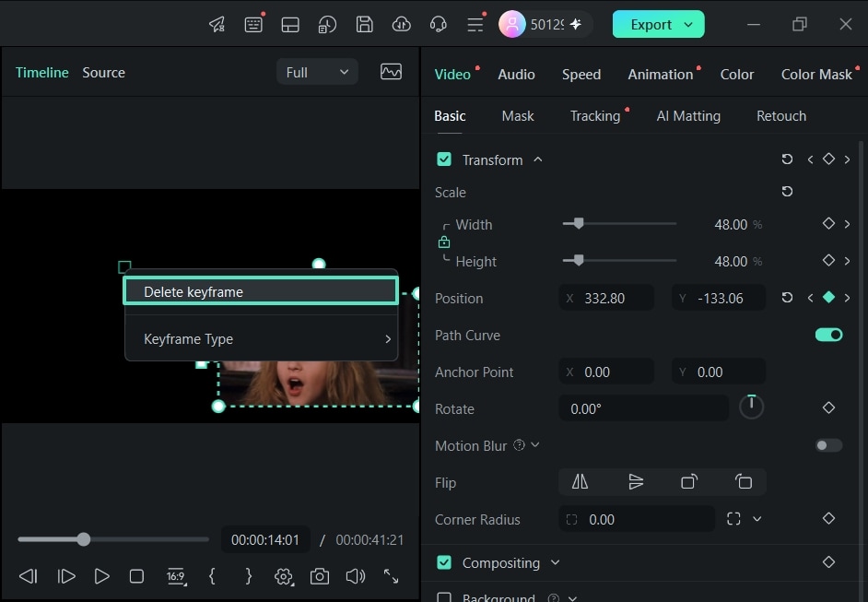Uncheck the Compositing checkbox
This screenshot has height=602, width=868.
[444, 562]
